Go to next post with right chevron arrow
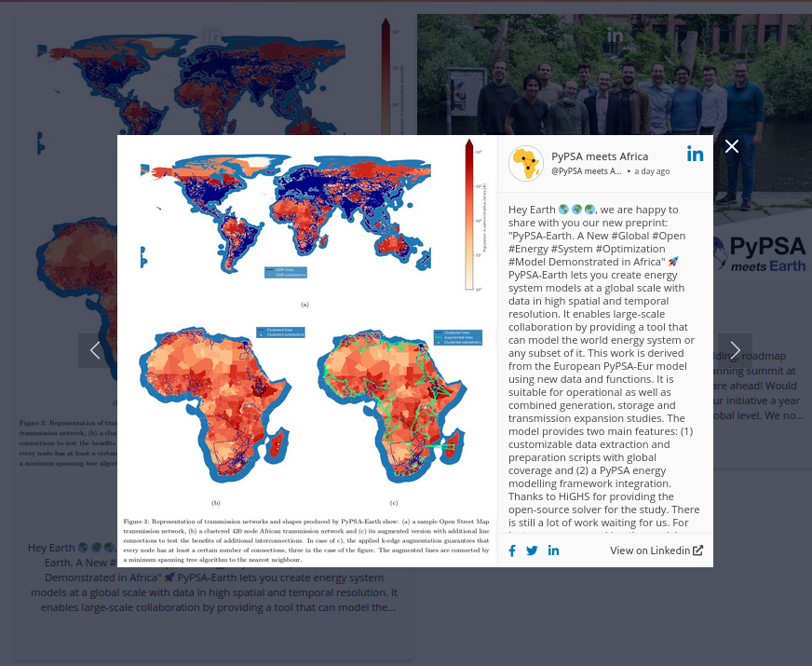Viewport: 812px width, 666px height. [x=735, y=350]
